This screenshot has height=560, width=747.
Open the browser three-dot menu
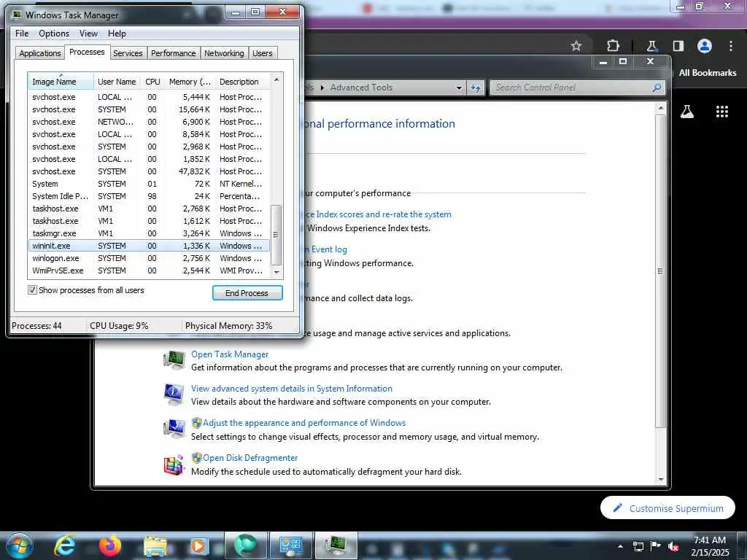[731, 46]
